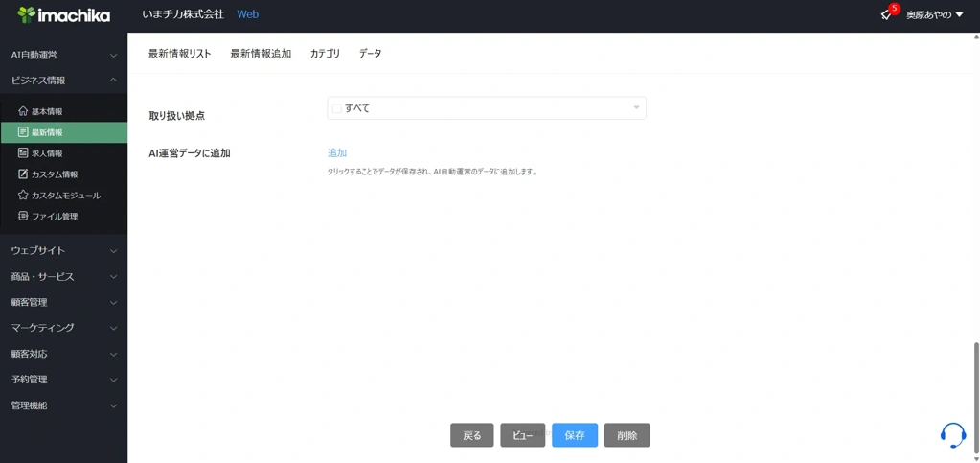Expand the 顧客対応 sidebar section
980x463 pixels.
coord(63,354)
